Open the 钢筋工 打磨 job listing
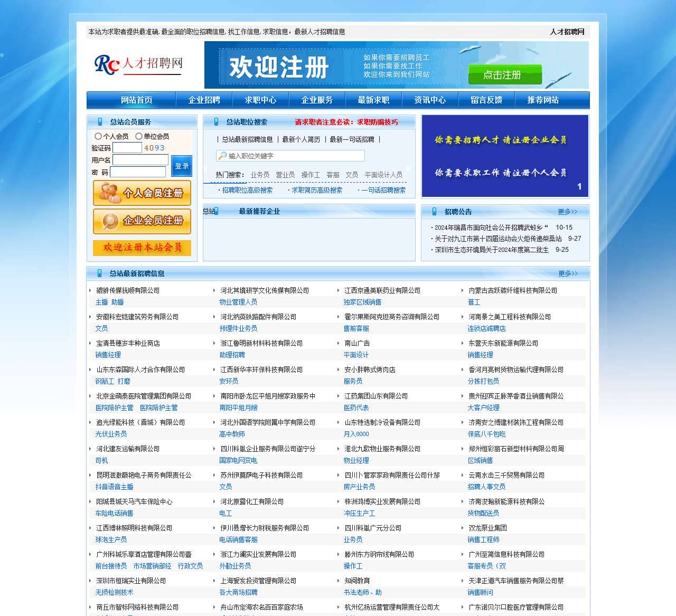This screenshot has height=616, width=676. 112,381
